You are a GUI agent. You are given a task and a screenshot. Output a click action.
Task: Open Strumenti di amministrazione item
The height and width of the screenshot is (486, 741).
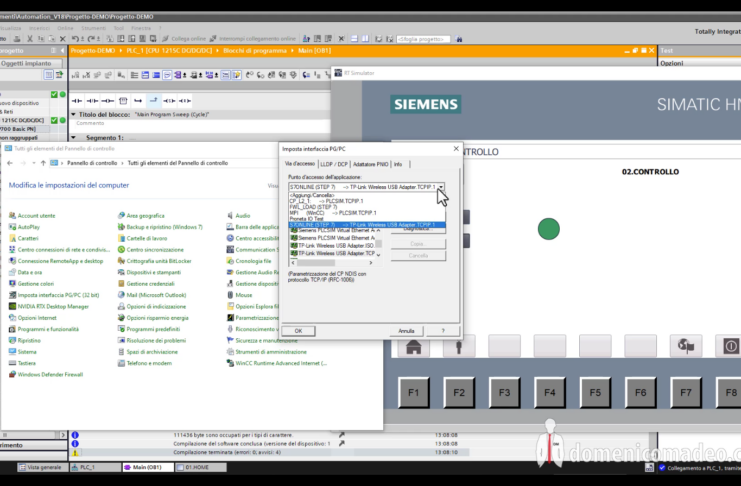[x=267, y=352]
